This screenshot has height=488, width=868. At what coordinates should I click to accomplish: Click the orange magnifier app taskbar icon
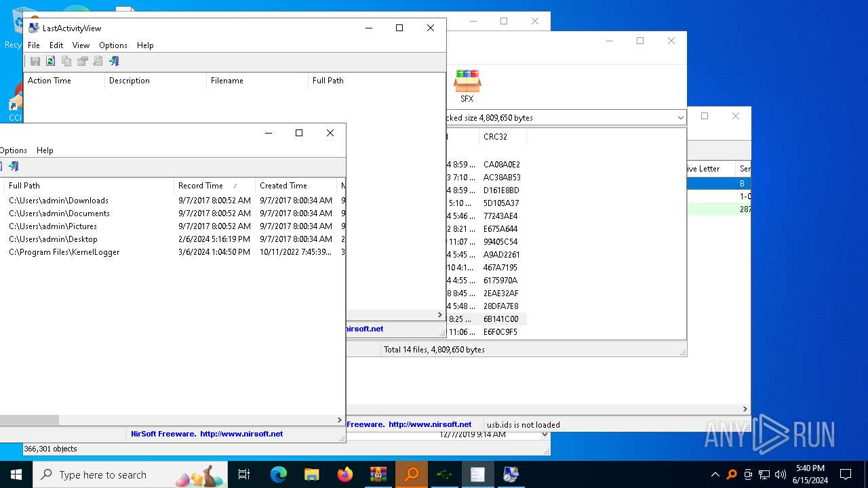tap(412, 474)
